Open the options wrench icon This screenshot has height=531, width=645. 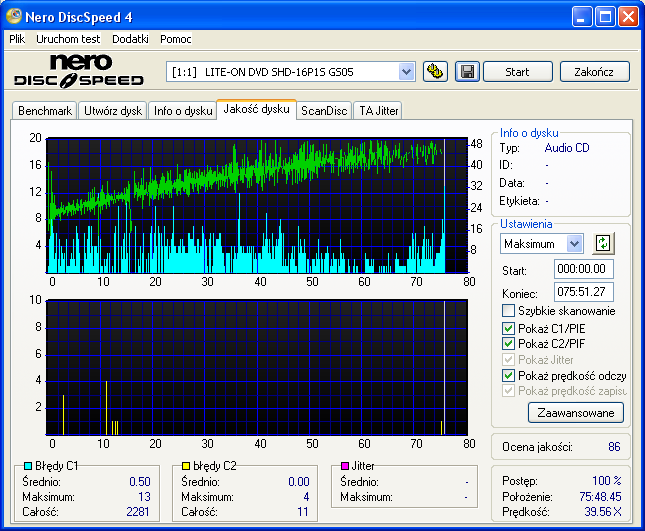435,72
